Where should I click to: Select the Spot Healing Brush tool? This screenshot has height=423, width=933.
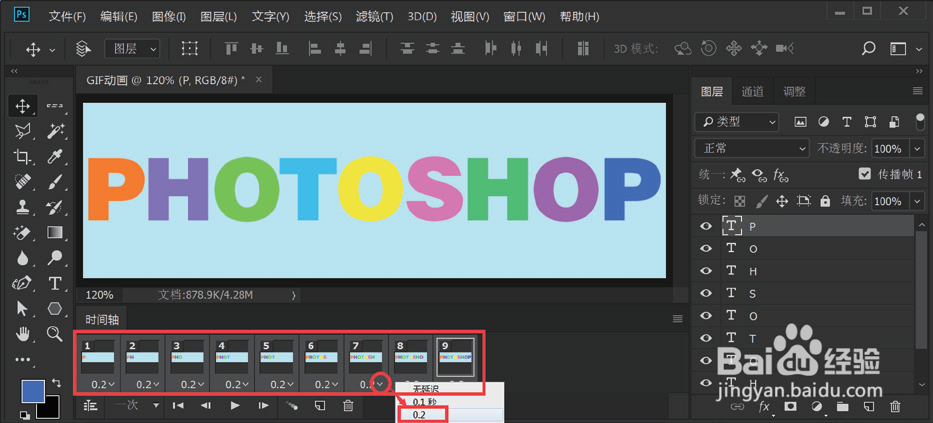pos(23,181)
